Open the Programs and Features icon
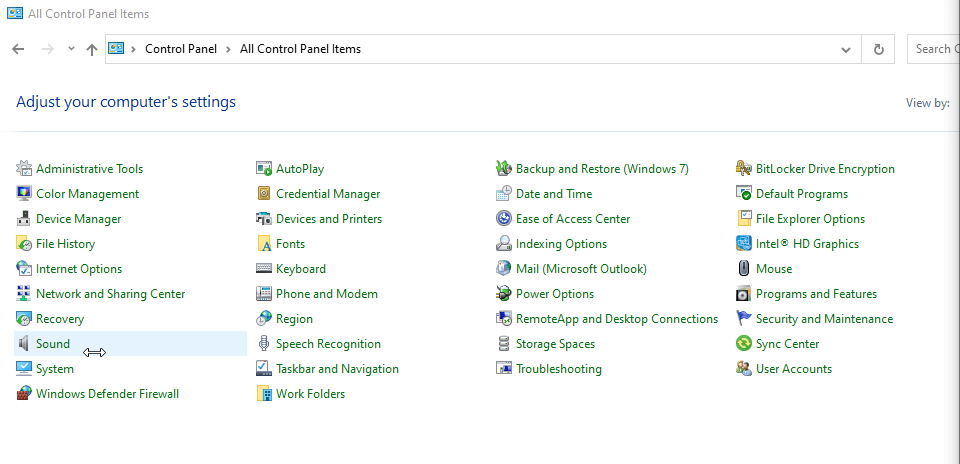Screen dimensions: 960x464 click(x=744, y=294)
